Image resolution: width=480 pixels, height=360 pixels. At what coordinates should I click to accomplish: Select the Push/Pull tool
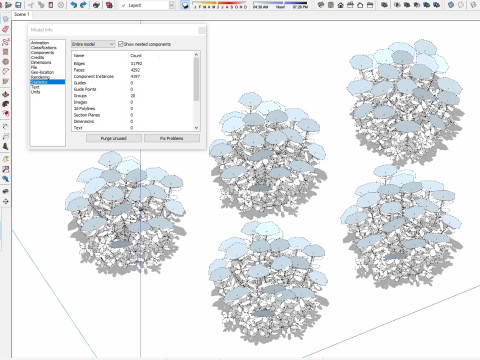click(5, 94)
